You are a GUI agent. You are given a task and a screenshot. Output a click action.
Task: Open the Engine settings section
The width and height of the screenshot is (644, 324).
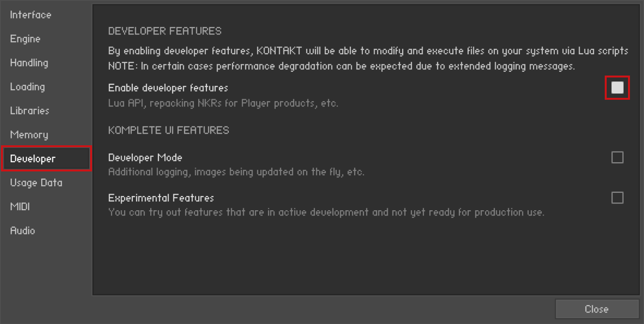(x=24, y=38)
